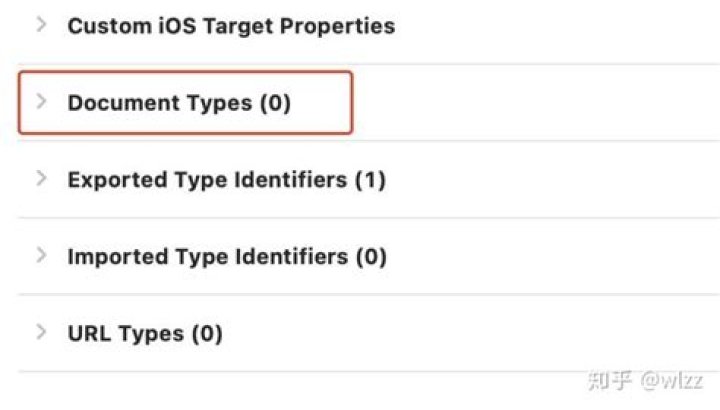The image size is (720, 410).
Task: Click the Document Types section title
Action: [x=160, y=103]
